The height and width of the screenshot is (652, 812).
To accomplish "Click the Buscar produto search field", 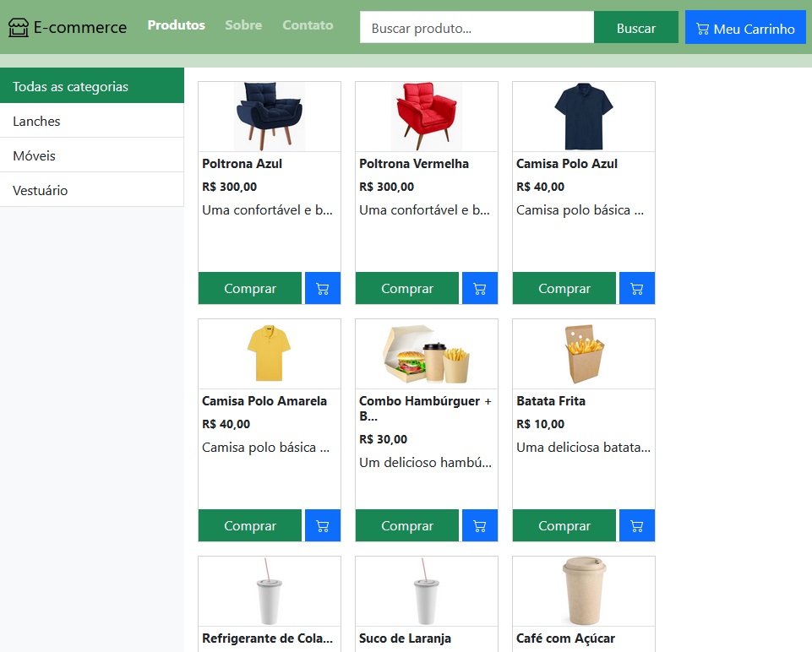I will click(476, 27).
